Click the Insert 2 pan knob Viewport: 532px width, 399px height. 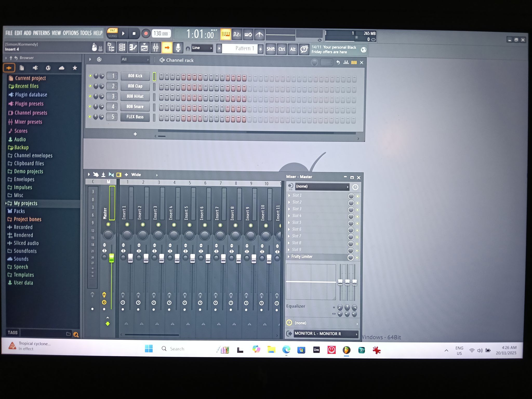pyautogui.click(x=143, y=235)
